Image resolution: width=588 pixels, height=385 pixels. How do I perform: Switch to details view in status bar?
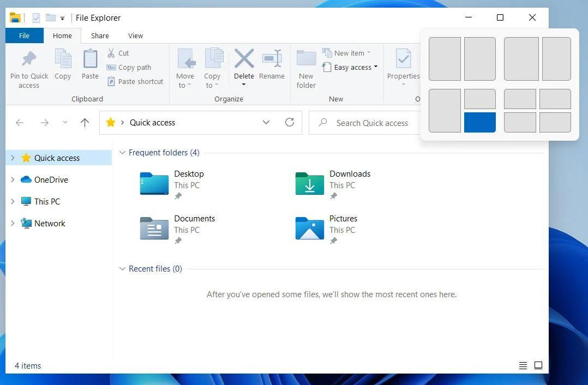click(x=523, y=365)
